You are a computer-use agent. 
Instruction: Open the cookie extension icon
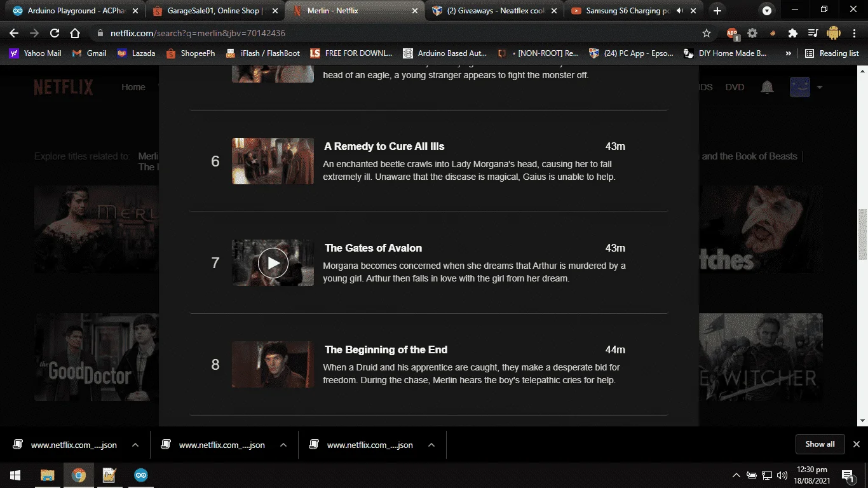(773, 33)
